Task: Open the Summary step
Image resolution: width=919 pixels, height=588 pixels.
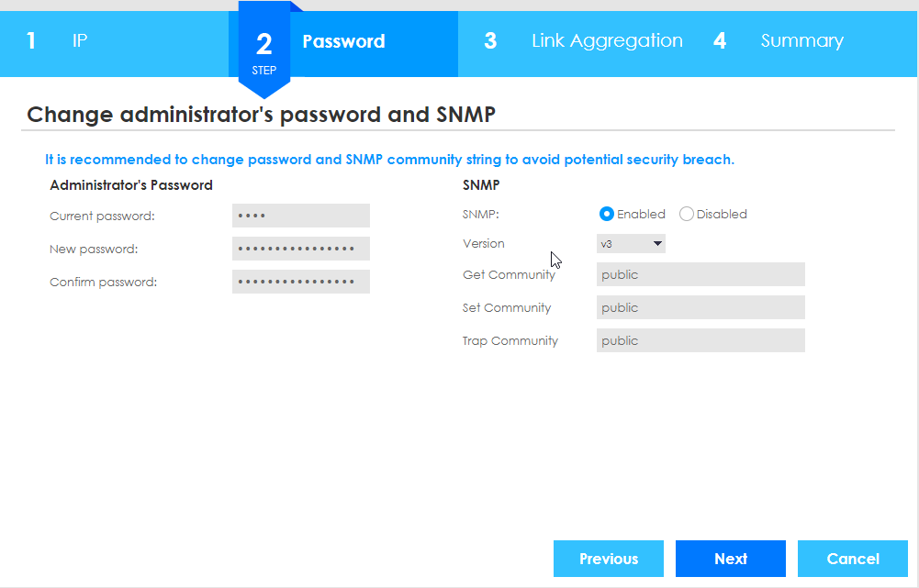Action: 801,41
